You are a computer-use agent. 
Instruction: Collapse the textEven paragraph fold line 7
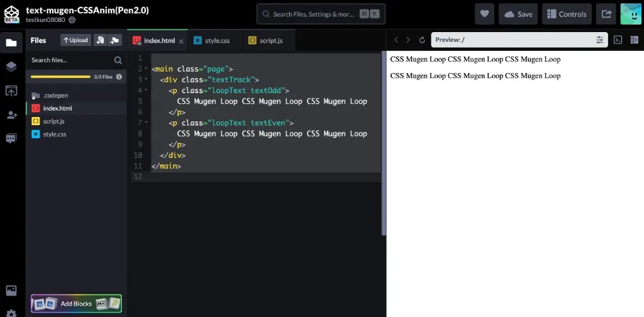146,123
